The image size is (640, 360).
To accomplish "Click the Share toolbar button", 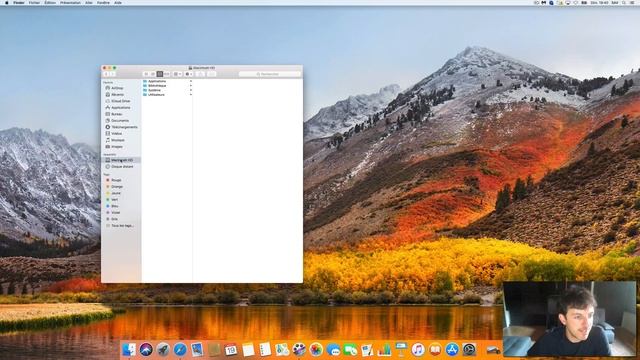I will point(200,74).
